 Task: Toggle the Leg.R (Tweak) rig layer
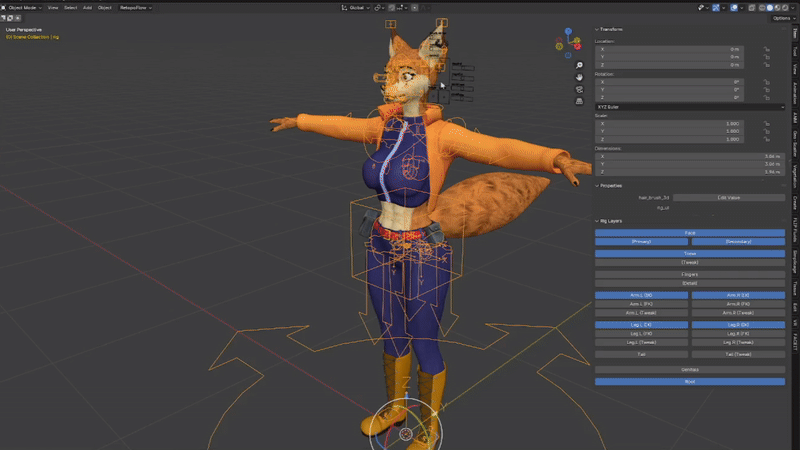tap(738, 342)
